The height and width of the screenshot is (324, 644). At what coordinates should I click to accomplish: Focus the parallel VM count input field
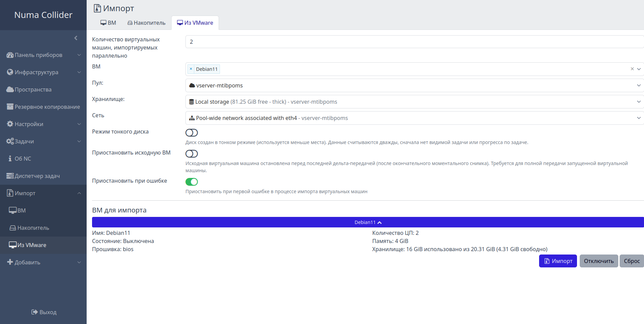tap(415, 42)
